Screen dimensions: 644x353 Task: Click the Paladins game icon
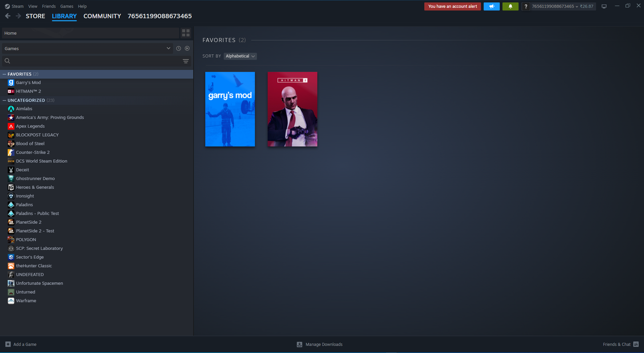(11, 205)
